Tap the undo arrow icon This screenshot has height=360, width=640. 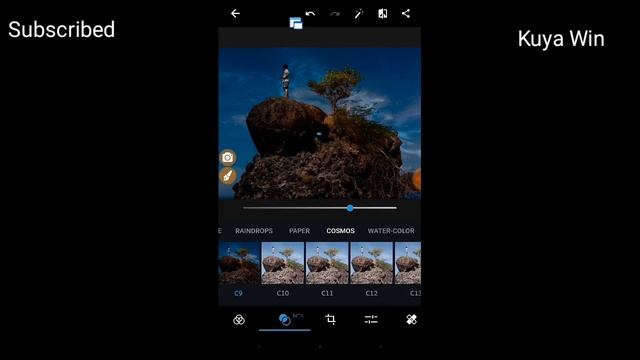(x=310, y=13)
